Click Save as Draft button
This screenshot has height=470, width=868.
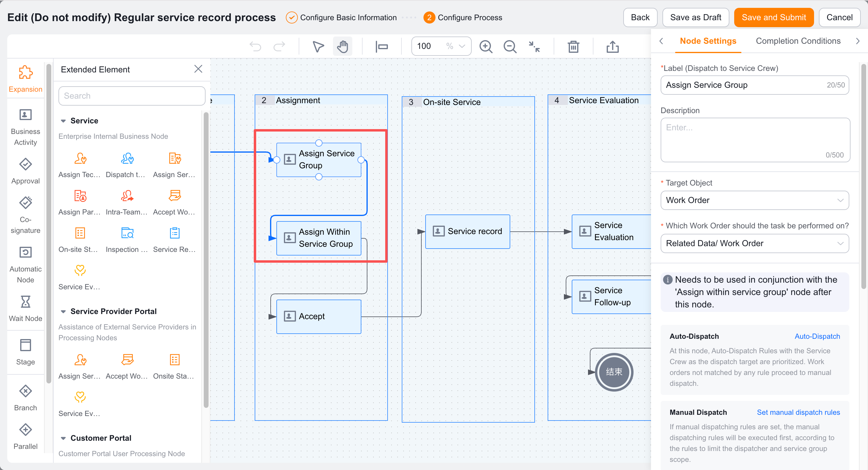pos(696,17)
